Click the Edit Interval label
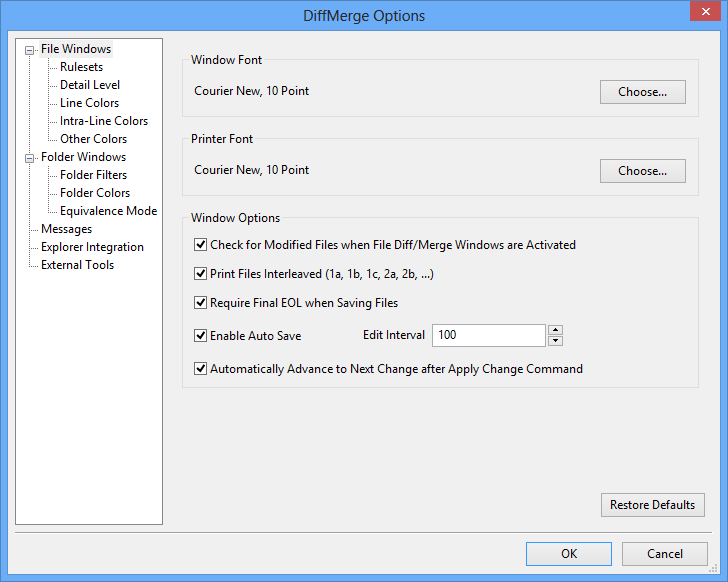Viewport: 728px width, 582px height. click(x=394, y=335)
